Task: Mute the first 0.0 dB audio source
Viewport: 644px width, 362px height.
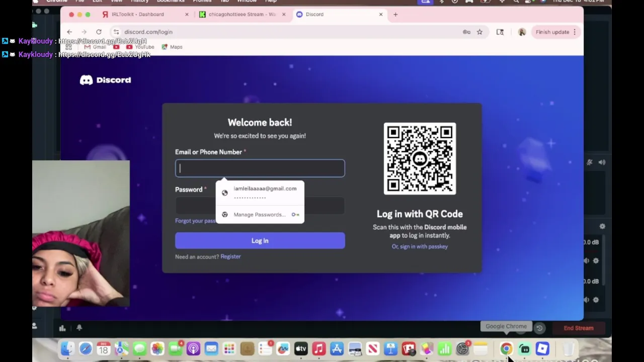Action: [586, 260]
